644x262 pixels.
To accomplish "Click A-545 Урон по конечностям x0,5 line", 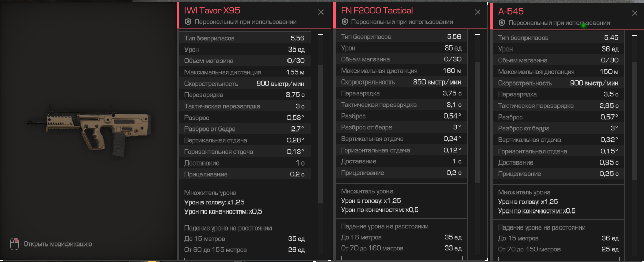I will (537, 211).
